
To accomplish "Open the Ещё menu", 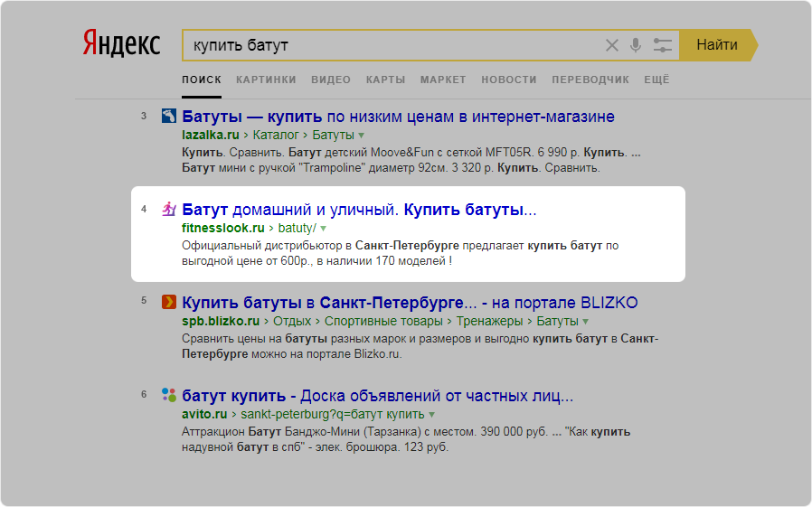I will point(656,80).
